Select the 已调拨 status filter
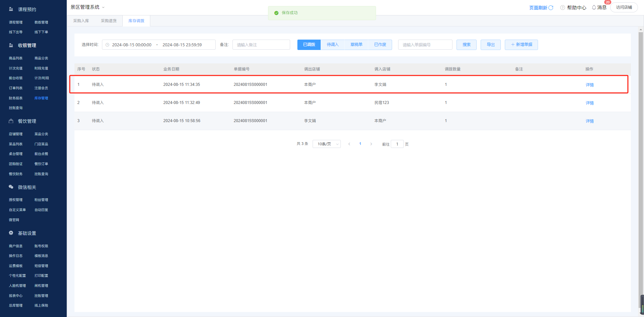Screen dimensions: 644x317 (x=309, y=45)
